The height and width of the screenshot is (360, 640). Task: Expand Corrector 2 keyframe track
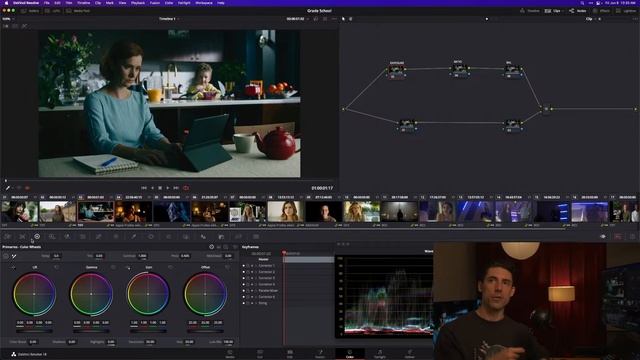tap(256, 272)
